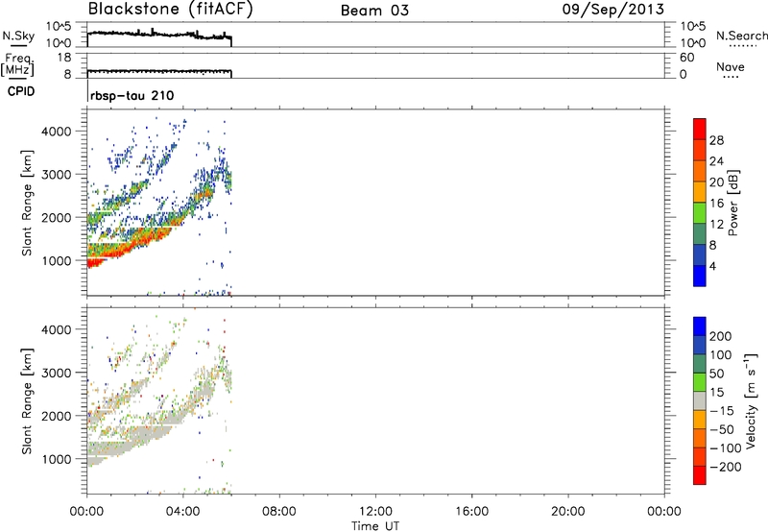This screenshot has width=768, height=532.
Task: Click the "60" Nave tick label
Action: (686, 58)
